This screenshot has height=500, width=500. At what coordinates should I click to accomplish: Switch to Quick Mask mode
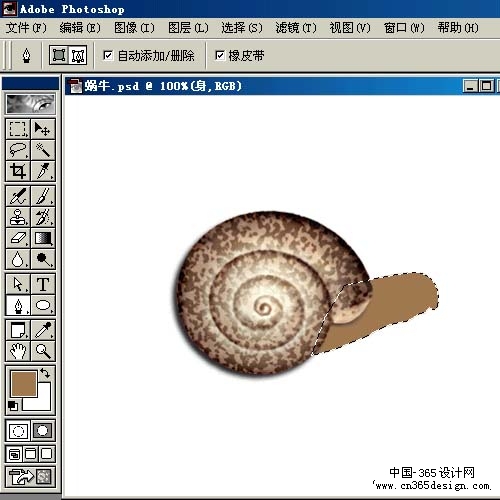[x=43, y=430]
